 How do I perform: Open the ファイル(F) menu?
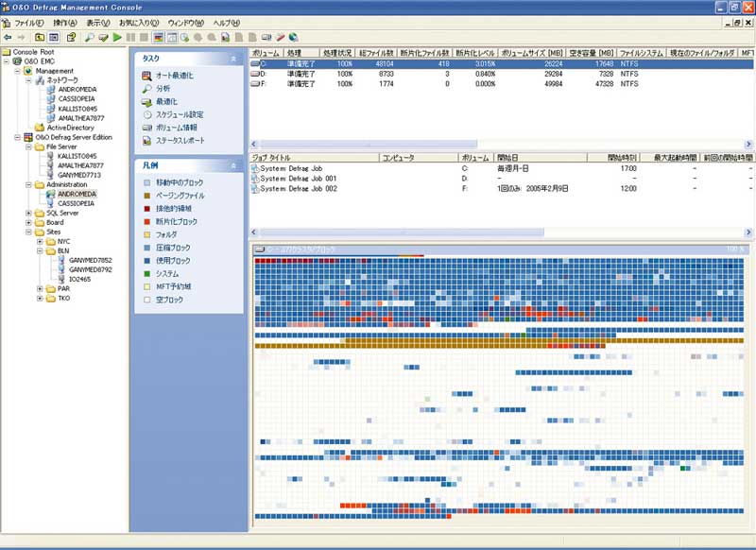click(29, 23)
